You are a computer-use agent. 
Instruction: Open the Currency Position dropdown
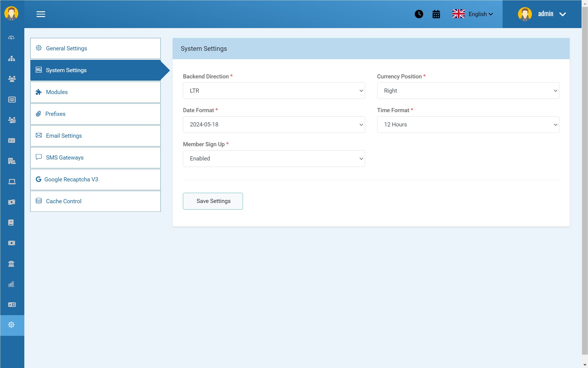(468, 91)
